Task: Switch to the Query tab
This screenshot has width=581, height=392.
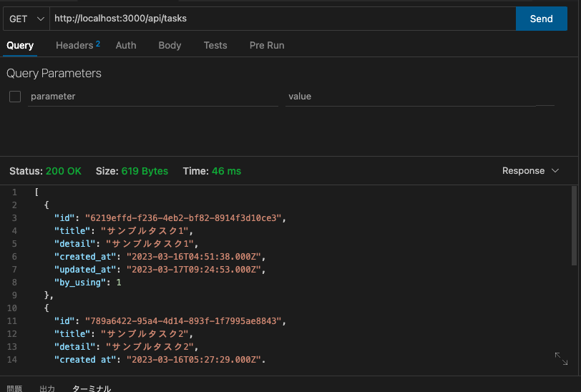Action: pos(20,45)
